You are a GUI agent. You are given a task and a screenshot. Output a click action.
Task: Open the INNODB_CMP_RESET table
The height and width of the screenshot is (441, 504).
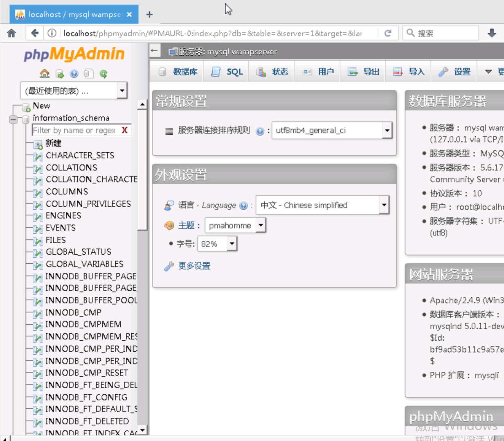87,373
